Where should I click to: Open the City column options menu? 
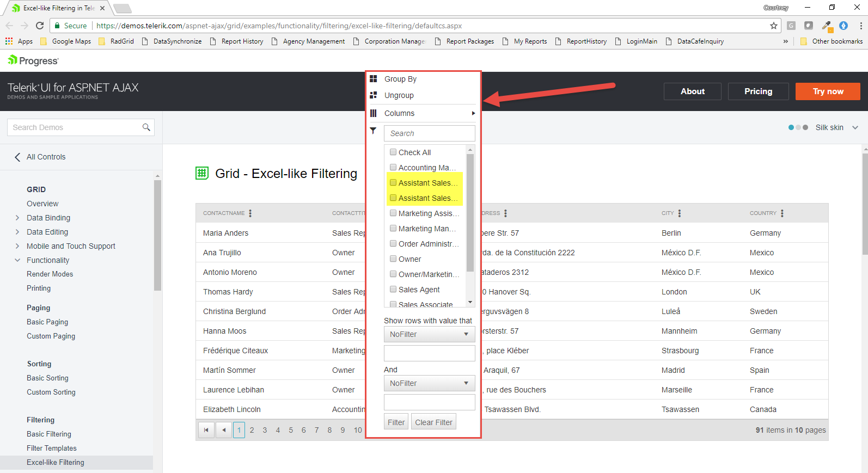tap(680, 213)
